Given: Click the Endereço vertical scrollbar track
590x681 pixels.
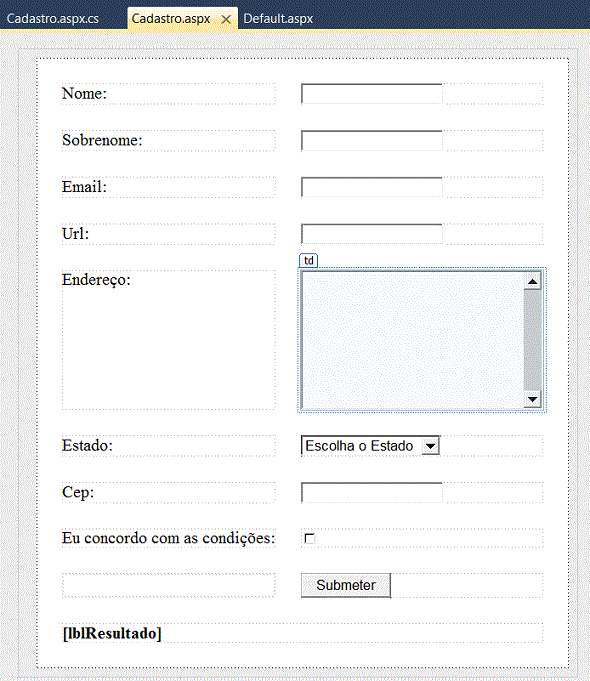Looking at the screenshot, I should pyautogui.click(x=533, y=340).
